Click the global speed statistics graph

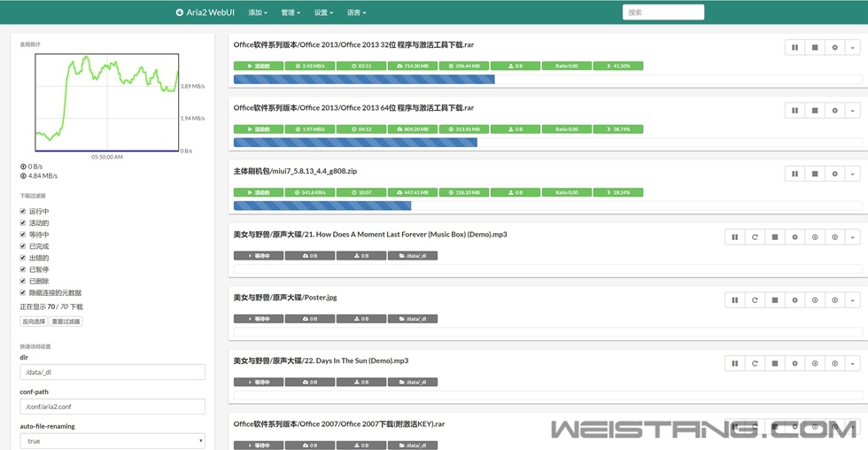[x=107, y=103]
